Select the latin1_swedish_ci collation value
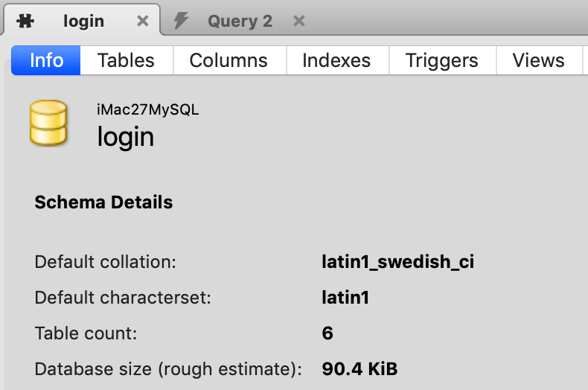588x390 pixels. [397, 262]
